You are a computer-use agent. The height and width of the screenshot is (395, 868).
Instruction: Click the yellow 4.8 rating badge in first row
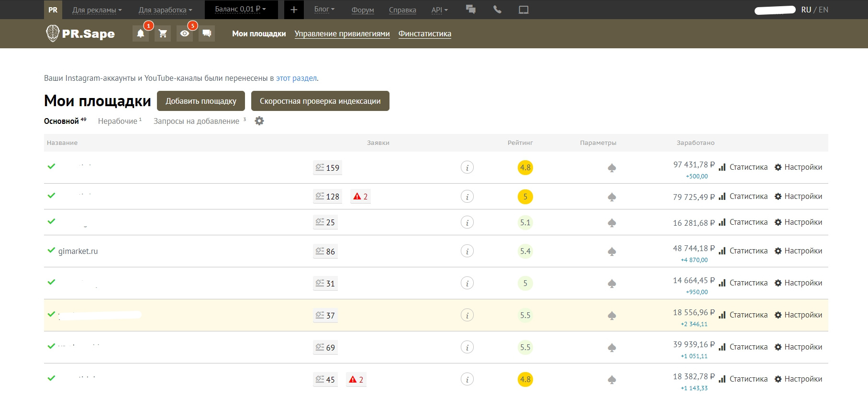click(525, 168)
